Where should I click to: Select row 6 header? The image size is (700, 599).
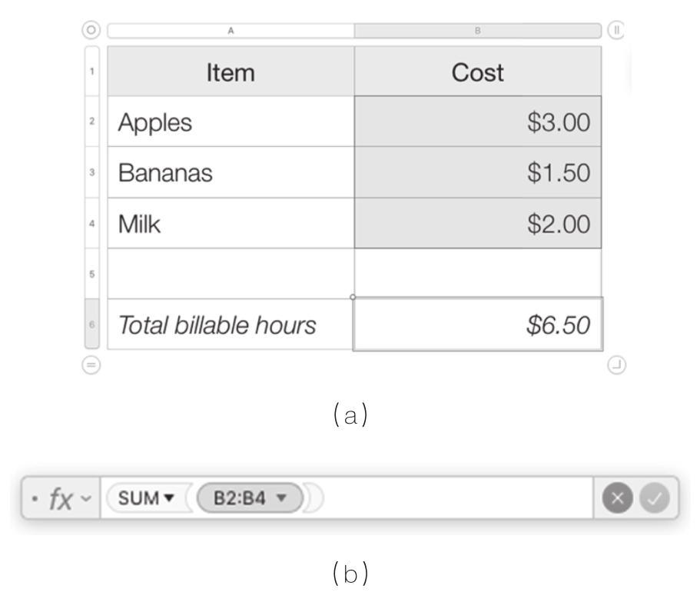(x=91, y=325)
